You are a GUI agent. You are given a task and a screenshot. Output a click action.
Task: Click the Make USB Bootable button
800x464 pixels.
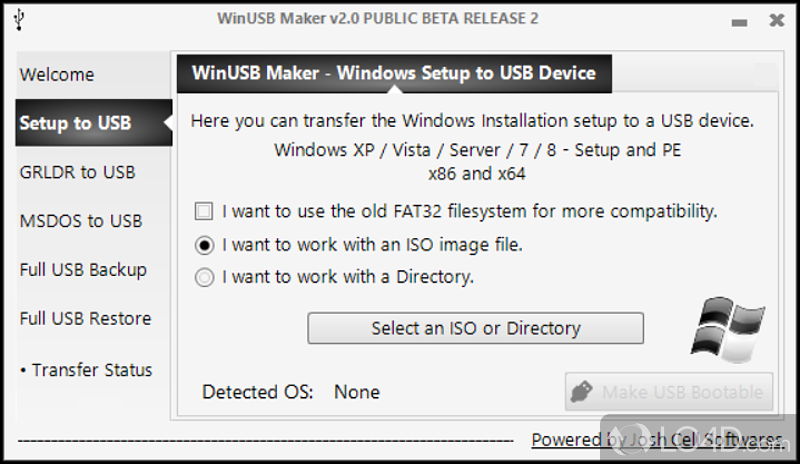(670, 392)
